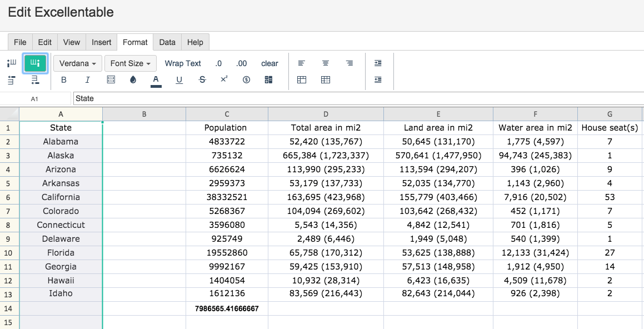Center align text in the cell
Screen dimensions: 644x329
pyautogui.click(x=325, y=63)
